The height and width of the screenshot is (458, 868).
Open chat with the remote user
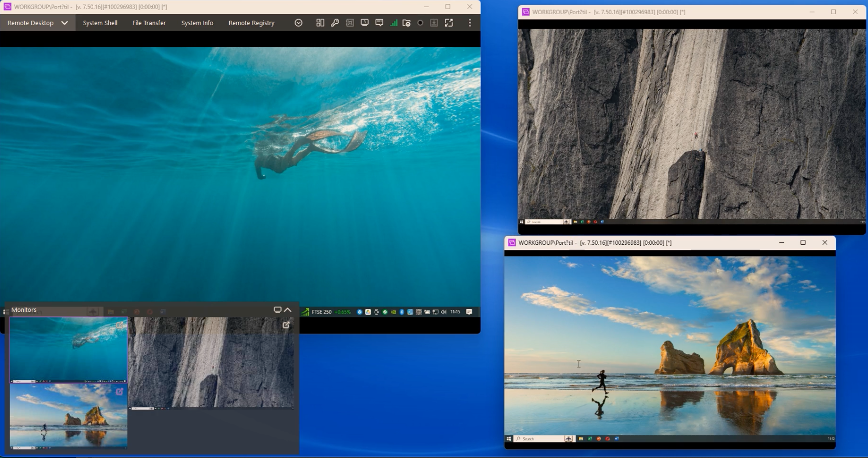pyautogui.click(x=379, y=23)
